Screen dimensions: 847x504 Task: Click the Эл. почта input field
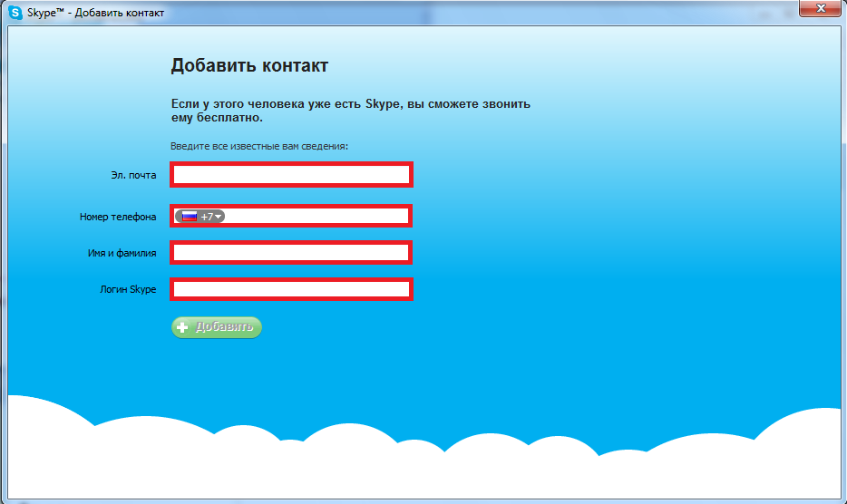291,174
